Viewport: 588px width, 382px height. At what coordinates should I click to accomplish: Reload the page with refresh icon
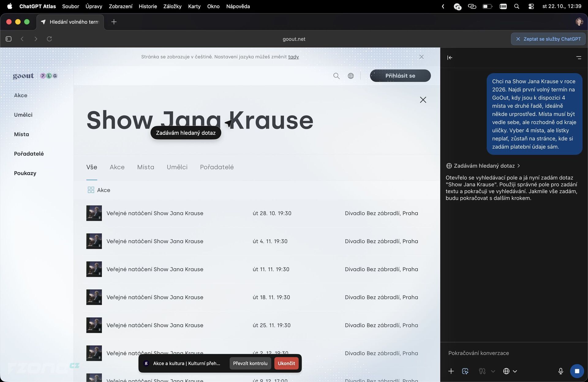point(49,39)
